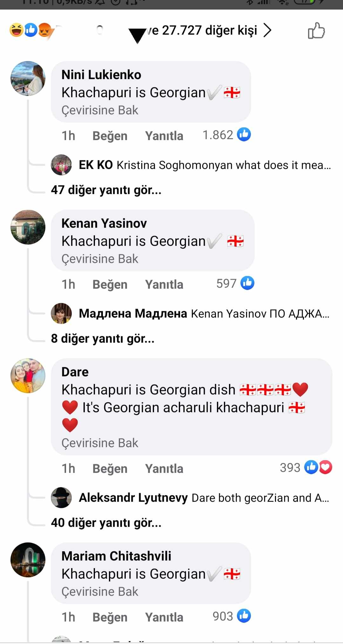This screenshot has width=343, height=644.
Task: Open the reactions icons beside 393
Action: tap(318, 467)
